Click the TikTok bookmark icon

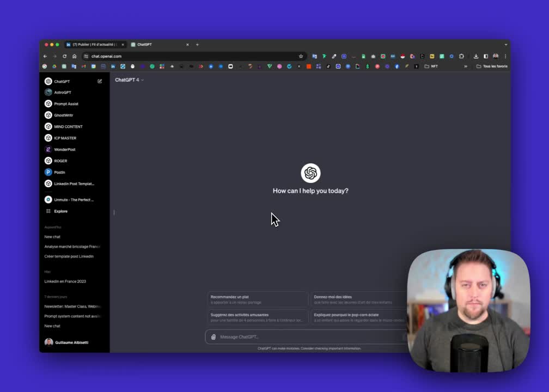328,66
